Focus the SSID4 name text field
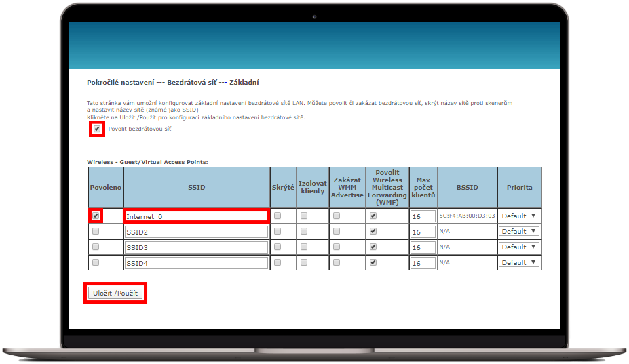 click(195, 263)
